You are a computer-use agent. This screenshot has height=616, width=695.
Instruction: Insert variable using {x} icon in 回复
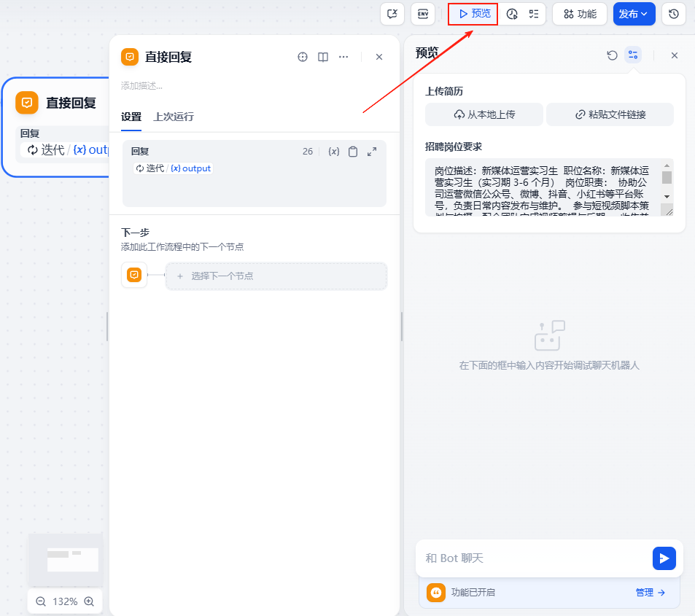pos(334,152)
